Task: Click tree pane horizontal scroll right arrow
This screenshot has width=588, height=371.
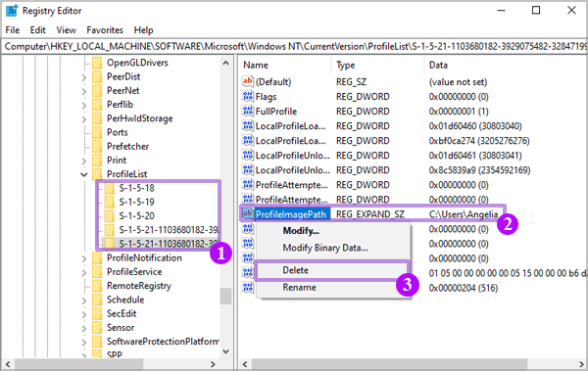Action: (x=213, y=364)
